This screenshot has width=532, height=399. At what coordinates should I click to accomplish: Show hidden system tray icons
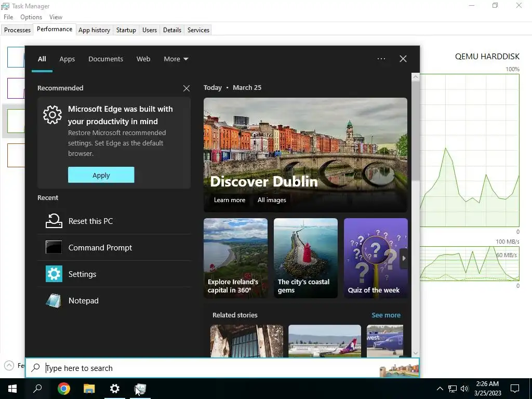440,389
